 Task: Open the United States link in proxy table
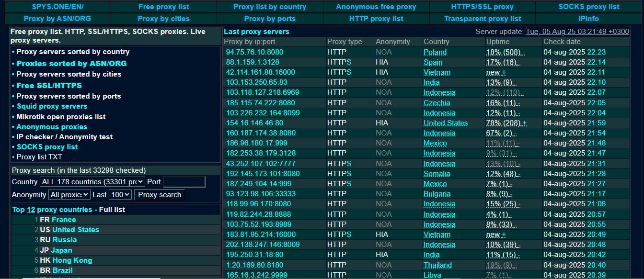pos(446,123)
